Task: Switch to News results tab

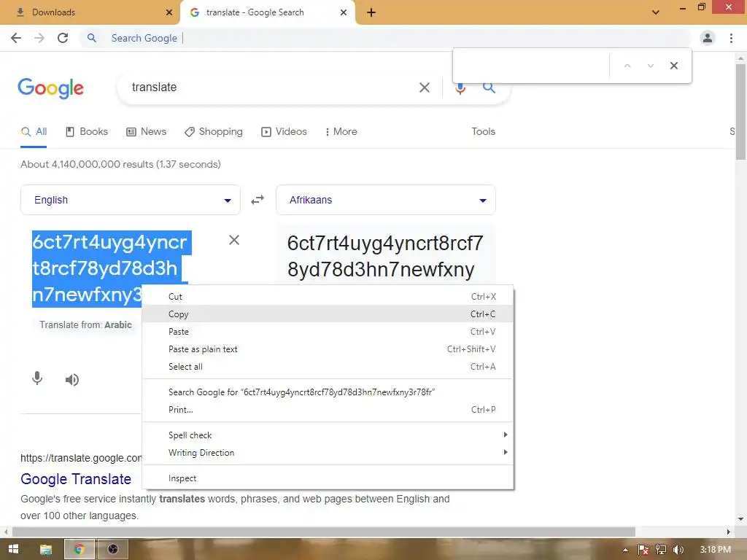Action: pos(146,132)
